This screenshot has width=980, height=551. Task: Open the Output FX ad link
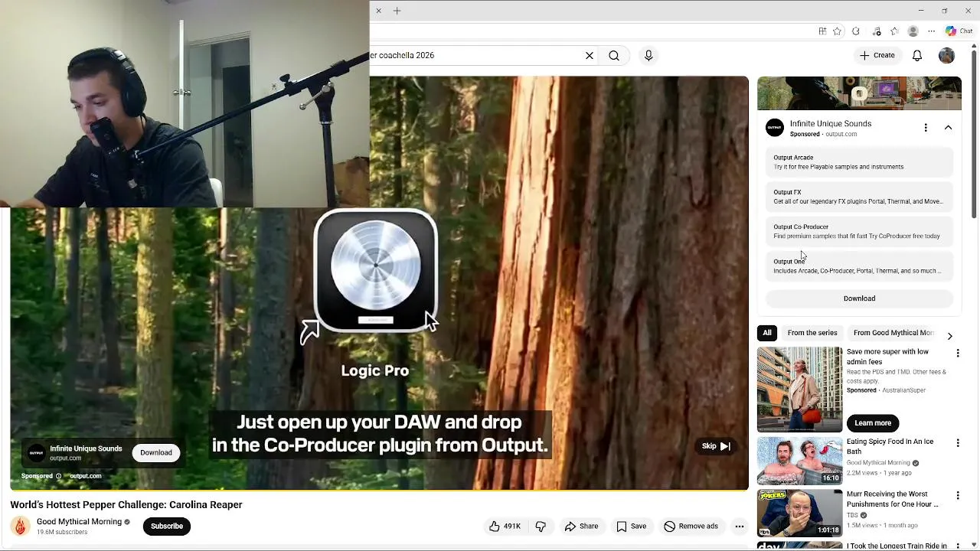click(x=859, y=197)
